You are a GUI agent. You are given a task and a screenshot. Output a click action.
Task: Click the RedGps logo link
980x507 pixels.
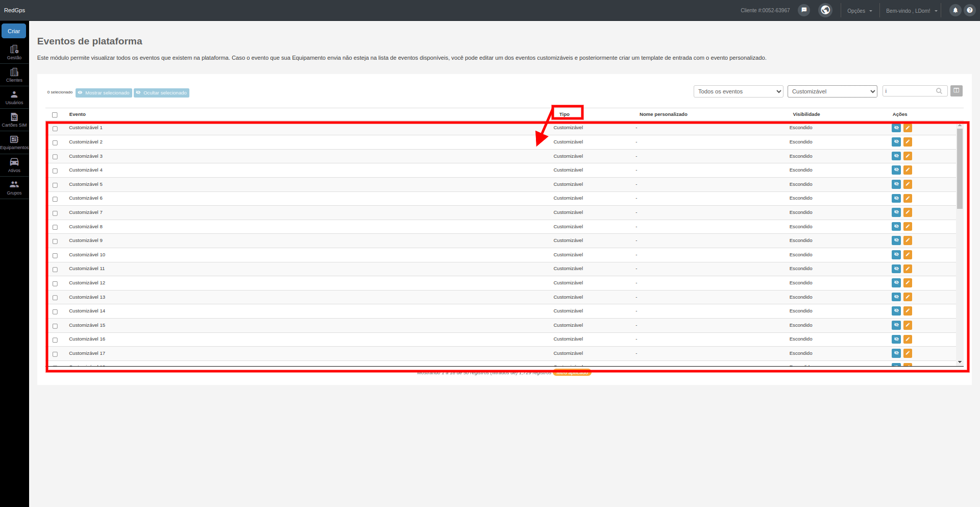click(x=14, y=10)
